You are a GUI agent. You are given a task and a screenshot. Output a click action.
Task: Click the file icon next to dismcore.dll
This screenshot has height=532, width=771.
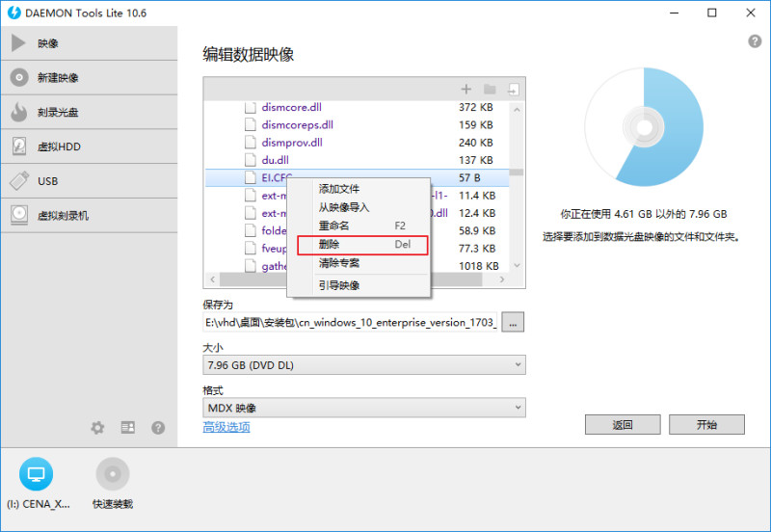(251, 107)
